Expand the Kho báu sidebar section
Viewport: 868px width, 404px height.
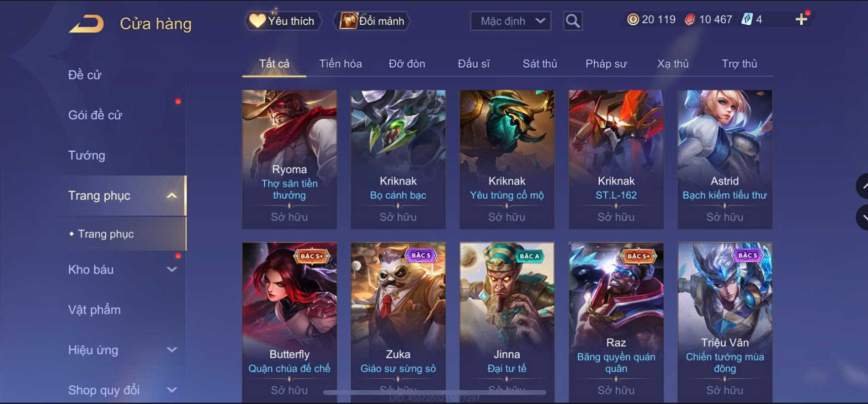pos(172,270)
